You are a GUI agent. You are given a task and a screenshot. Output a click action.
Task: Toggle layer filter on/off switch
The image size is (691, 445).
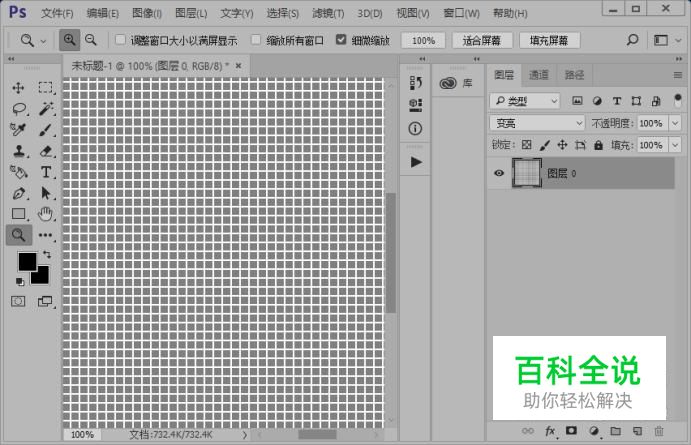coord(678,100)
